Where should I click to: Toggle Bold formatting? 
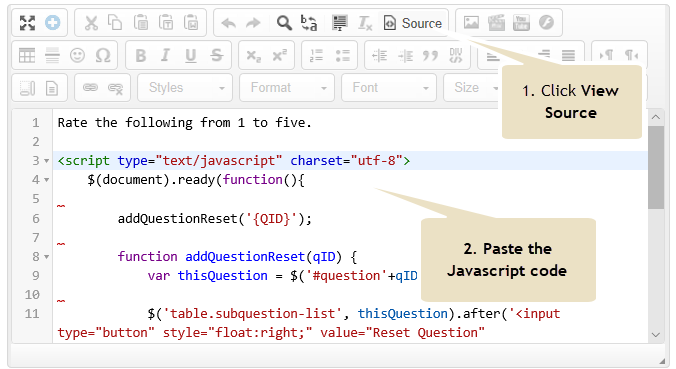141,55
